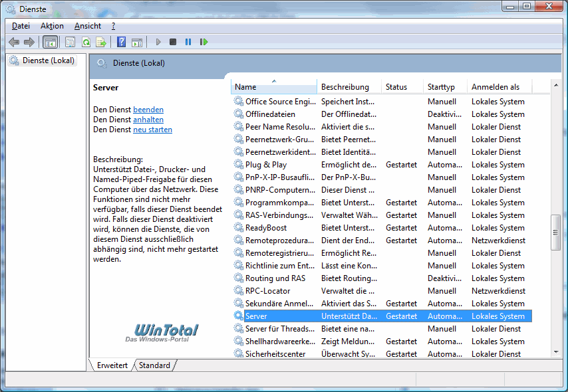
Task: Open the Properties toolbar icon
Action: pyautogui.click(x=71, y=43)
